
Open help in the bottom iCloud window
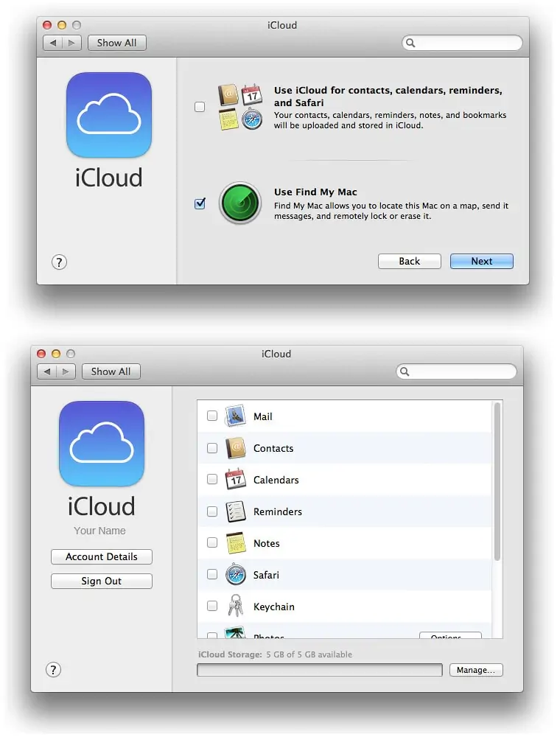pos(53,670)
